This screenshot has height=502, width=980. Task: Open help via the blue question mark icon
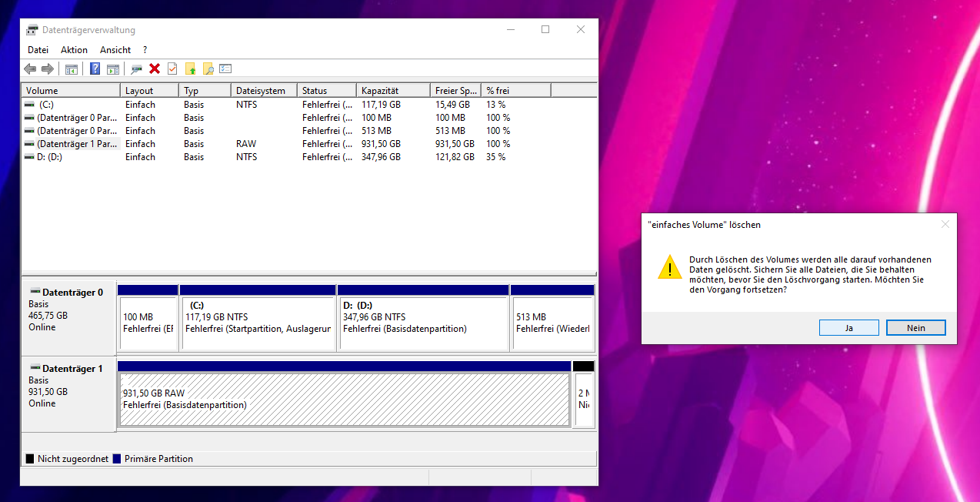tap(95, 69)
